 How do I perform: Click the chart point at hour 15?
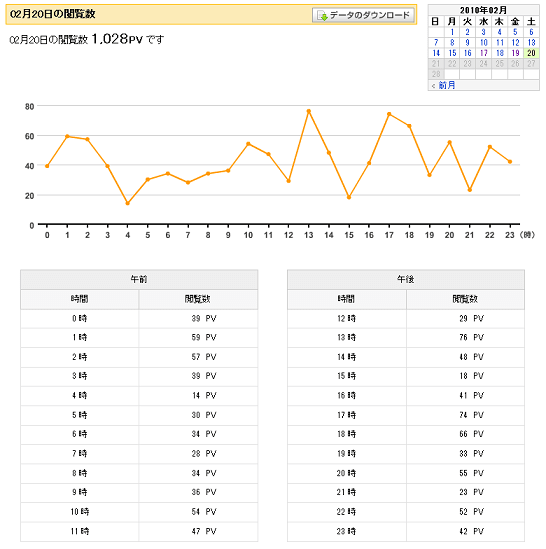pos(349,197)
